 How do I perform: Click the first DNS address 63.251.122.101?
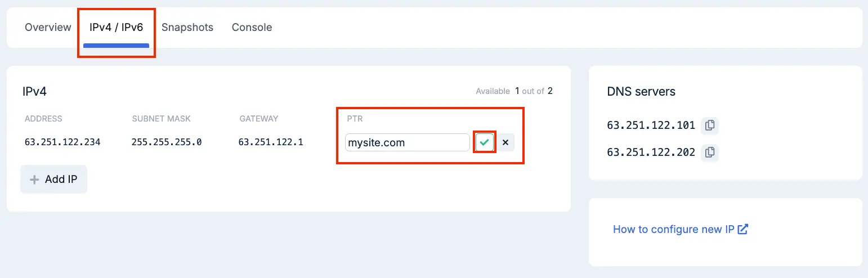click(x=651, y=125)
